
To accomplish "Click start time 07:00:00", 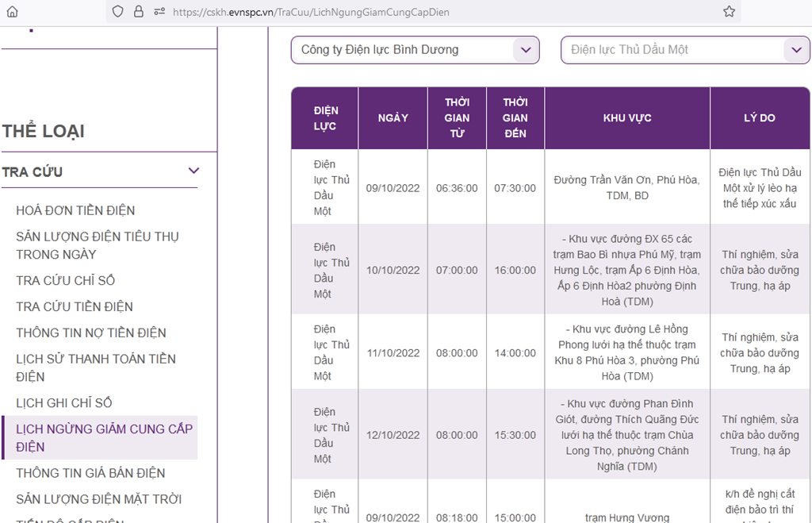I will (x=457, y=270).
